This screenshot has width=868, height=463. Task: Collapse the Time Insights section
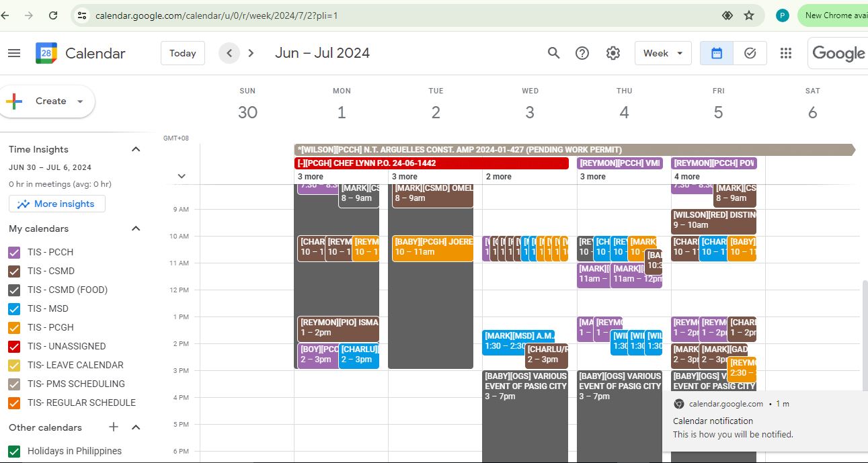(x=136, y=149)
